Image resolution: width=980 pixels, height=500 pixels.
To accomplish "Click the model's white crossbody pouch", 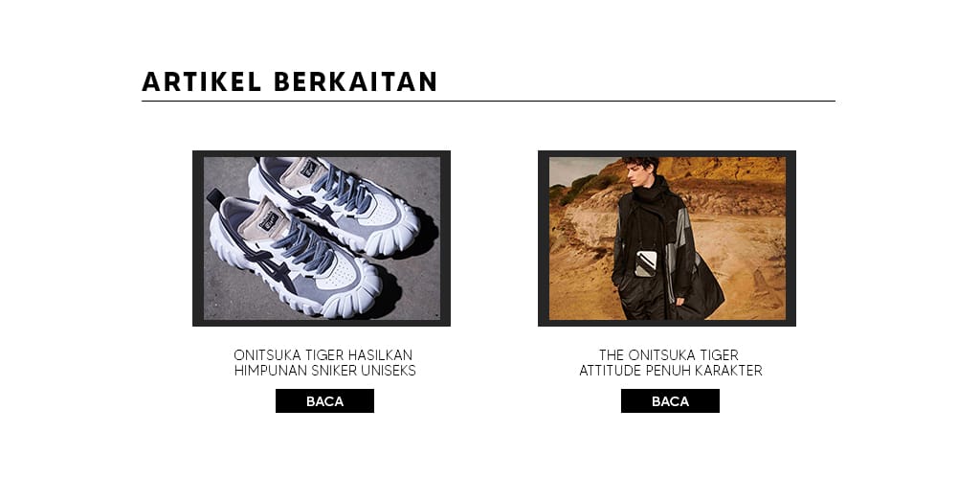I will [646, 263].
